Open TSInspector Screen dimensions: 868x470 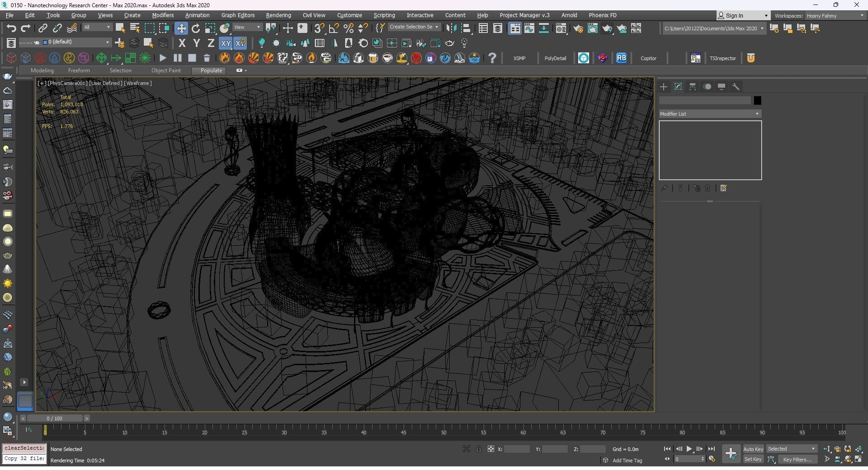click(722, 58)
